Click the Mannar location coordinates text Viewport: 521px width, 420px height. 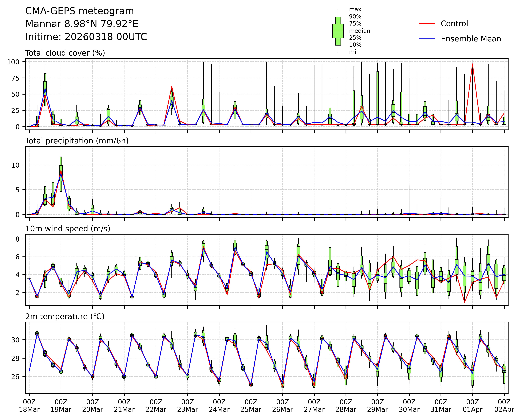82,24
